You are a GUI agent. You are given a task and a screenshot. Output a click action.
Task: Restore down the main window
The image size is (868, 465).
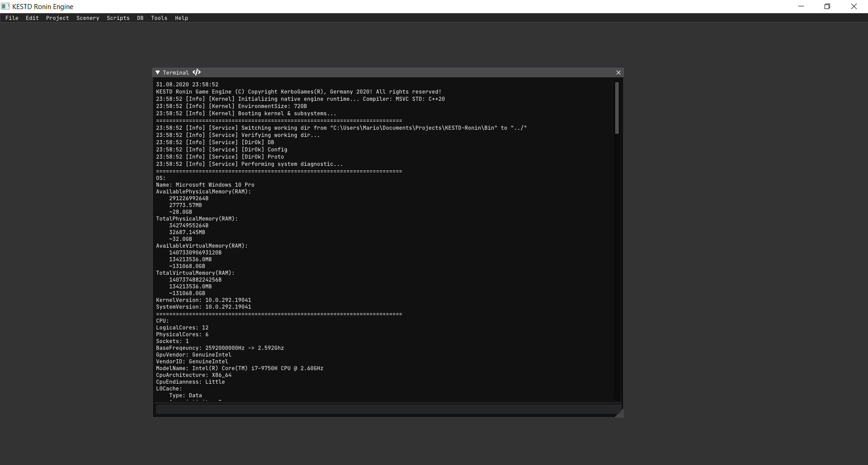pos(827,6)
